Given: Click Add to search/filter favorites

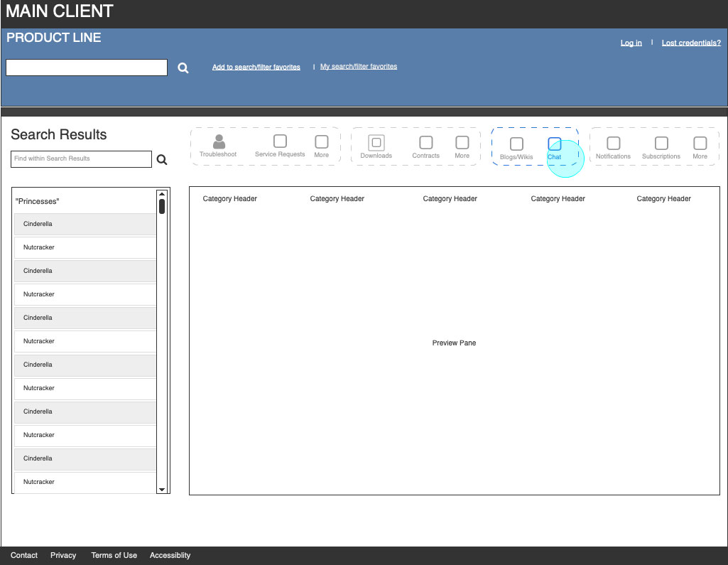Looking at the screenshot, I should click(256, 68).
